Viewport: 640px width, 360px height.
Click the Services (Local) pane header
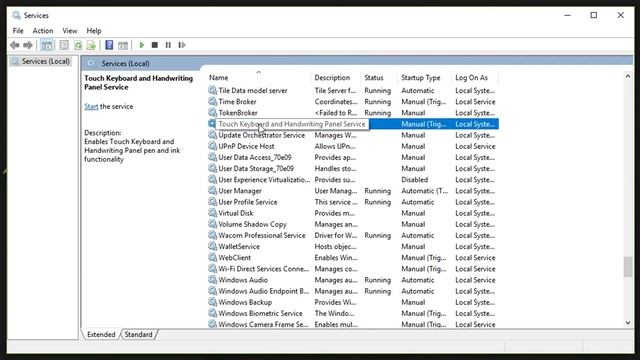point(125,63)
